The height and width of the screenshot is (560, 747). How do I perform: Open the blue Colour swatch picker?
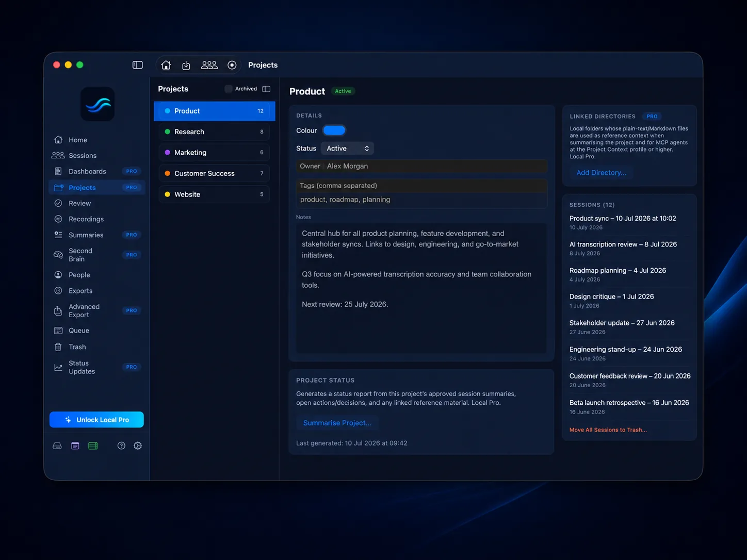pyautogui.click(x=334, y=130)
